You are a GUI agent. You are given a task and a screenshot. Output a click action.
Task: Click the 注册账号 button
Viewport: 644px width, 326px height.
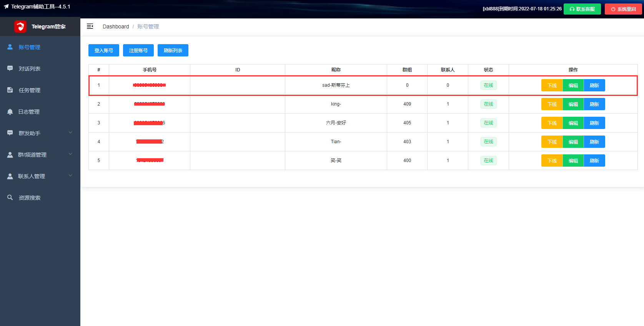[x=138, y=50]
